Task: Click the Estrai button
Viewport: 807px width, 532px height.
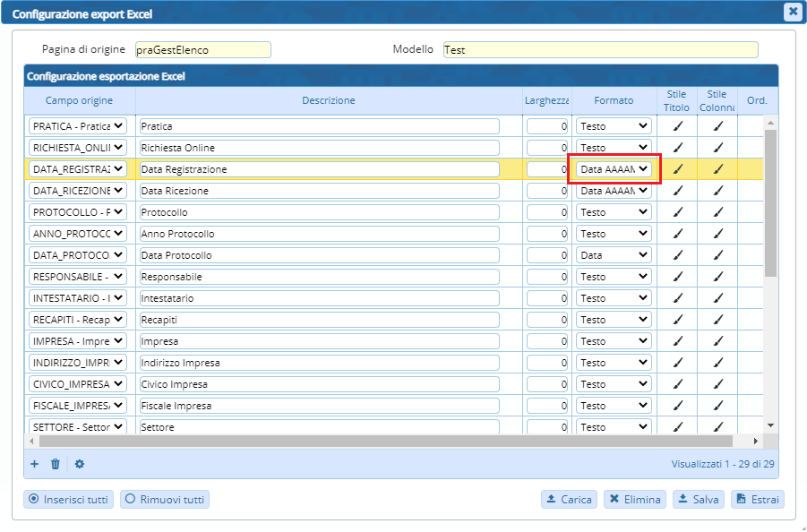Action: coord(758,500)
